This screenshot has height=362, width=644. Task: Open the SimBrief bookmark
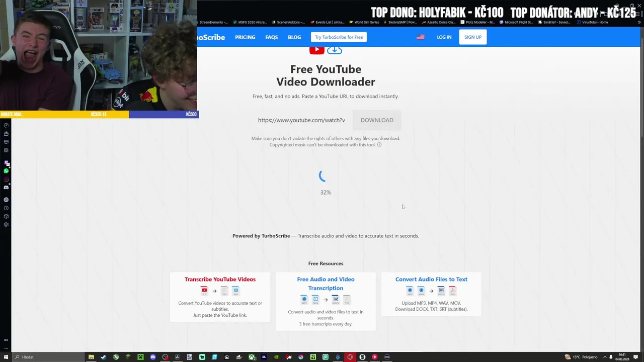pyautogui.click(x=554, y=22)
